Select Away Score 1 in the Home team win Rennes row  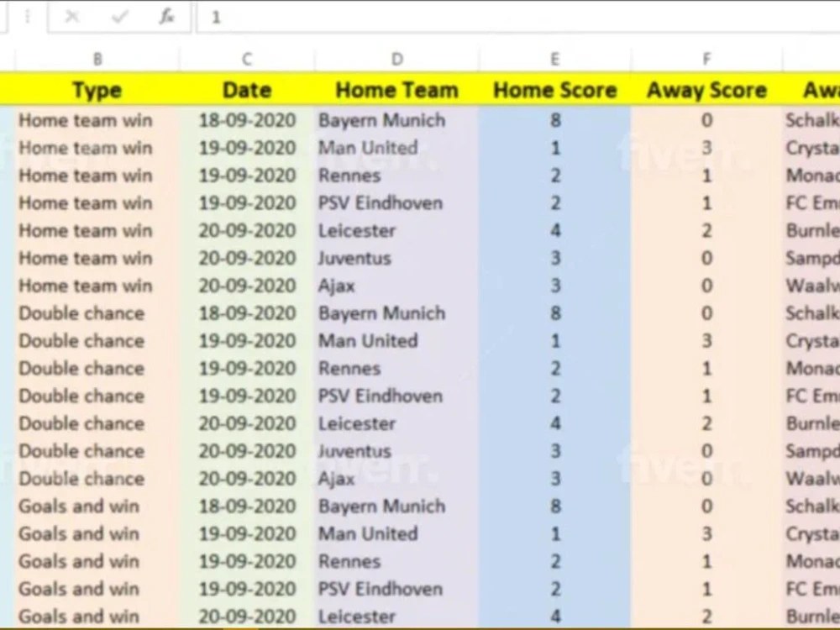(706, 176)
